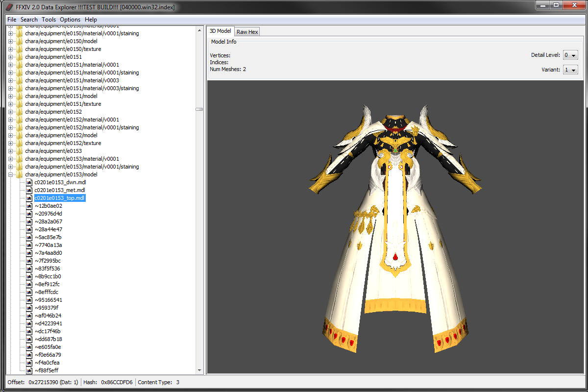Expand the e0151/material/v0001 tree node
Image resolution: width=588 pixels, height=392 pixels.
[11, 65]
